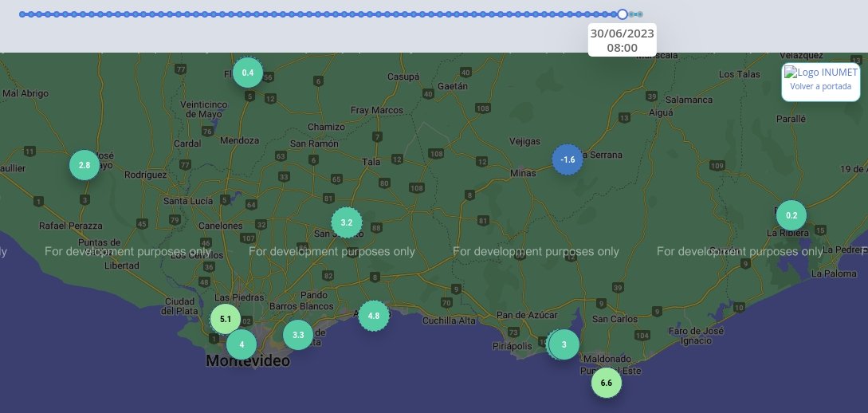Viewport: 868px width, 413px height.
Task: Click the Parallé label
Action: pos(791,119)
